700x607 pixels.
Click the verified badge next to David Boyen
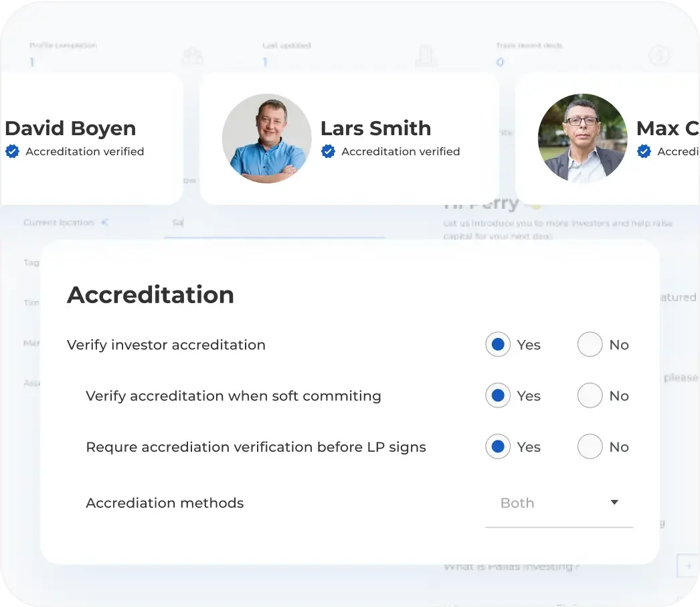coord(12,151)
